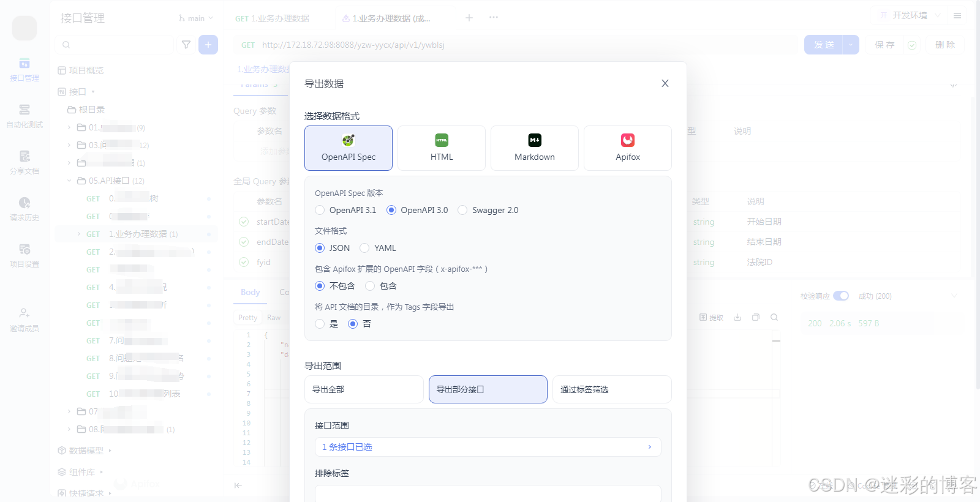The image size is (980, 502).
Task: Click the filter funnel icon
Action: (x=186, y=45)
